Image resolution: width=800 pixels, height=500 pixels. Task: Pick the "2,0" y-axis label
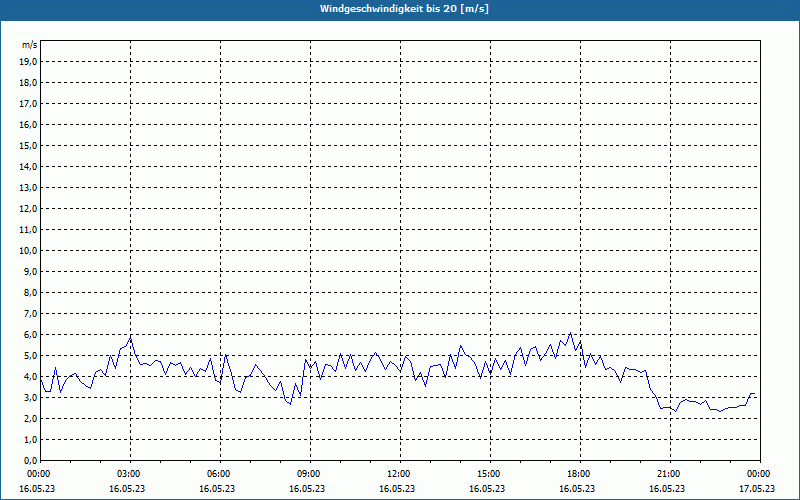[30, 418]
